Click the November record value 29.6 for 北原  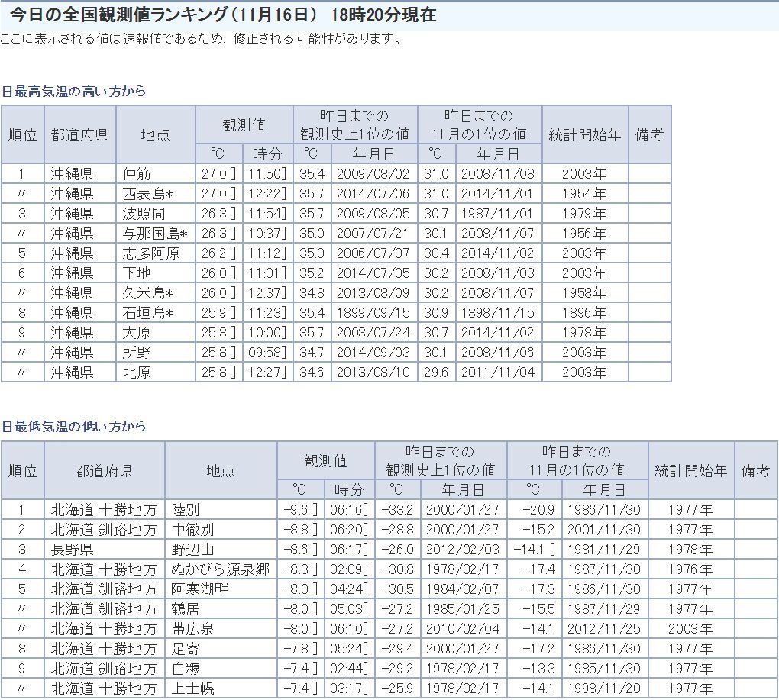point(435,373)
